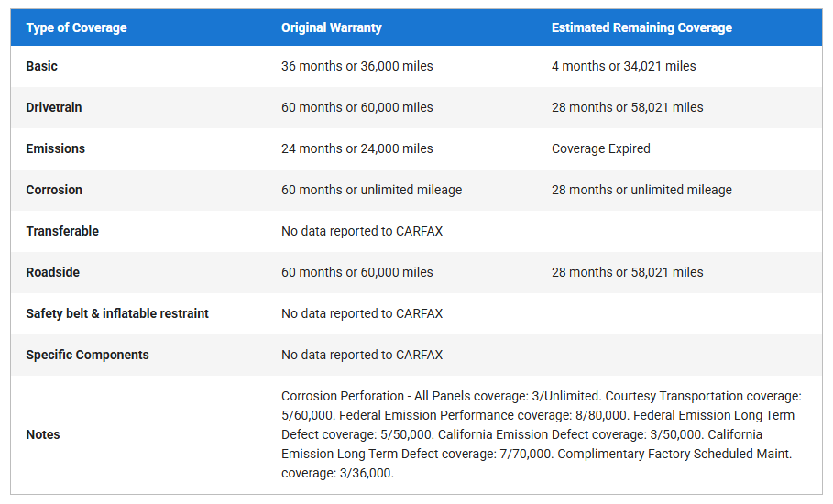Click the Estimated Remaining Coverage column header
This screenshot has width=833, height=504.
641,27
